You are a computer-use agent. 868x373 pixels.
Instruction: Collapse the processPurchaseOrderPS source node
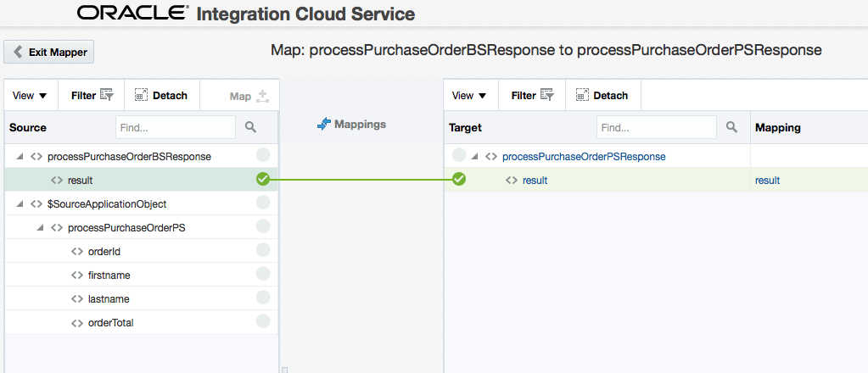pyautogui.click(x=40, y=228)
